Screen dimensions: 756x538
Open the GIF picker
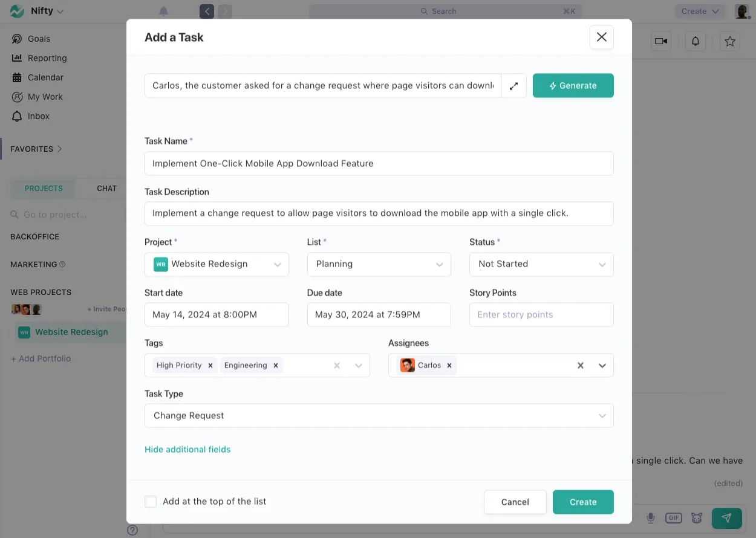(674, 517)
